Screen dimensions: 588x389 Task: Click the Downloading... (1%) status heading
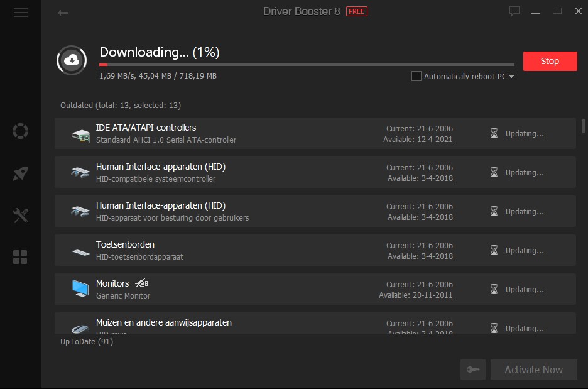160,52
